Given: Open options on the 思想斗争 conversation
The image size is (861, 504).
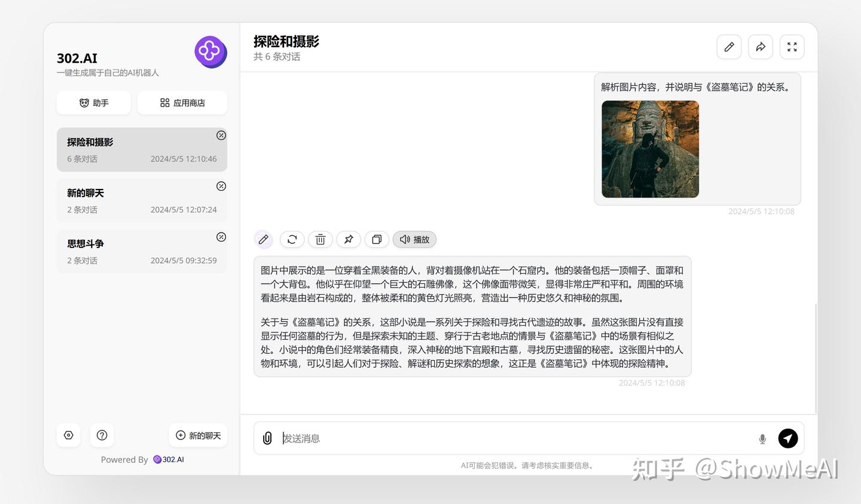Looking at the screenshot, I should pyautogui.click(x=221, y=237).
